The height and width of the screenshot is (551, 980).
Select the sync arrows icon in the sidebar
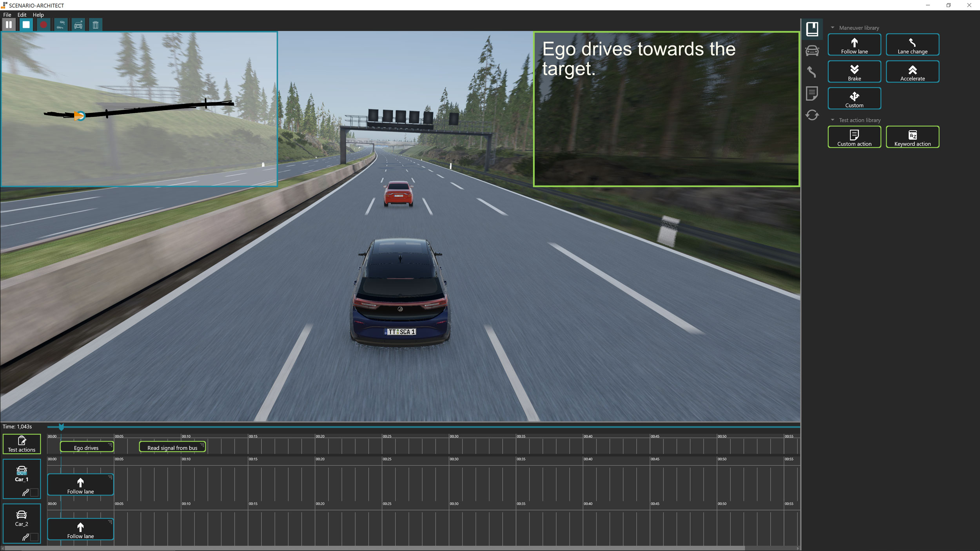point(812,115)
